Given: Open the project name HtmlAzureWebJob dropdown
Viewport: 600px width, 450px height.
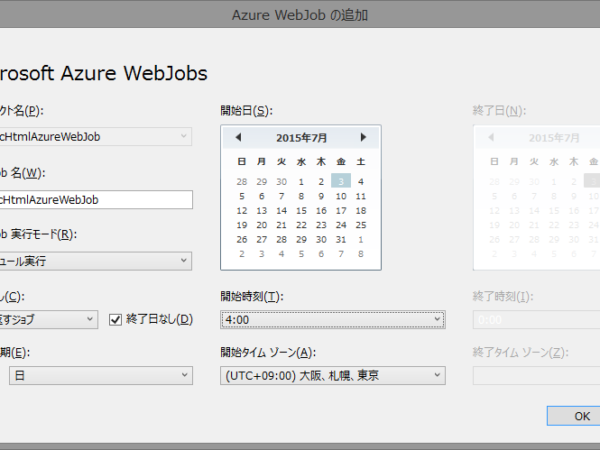Looking at the screenshot, I should pos(96,137).
